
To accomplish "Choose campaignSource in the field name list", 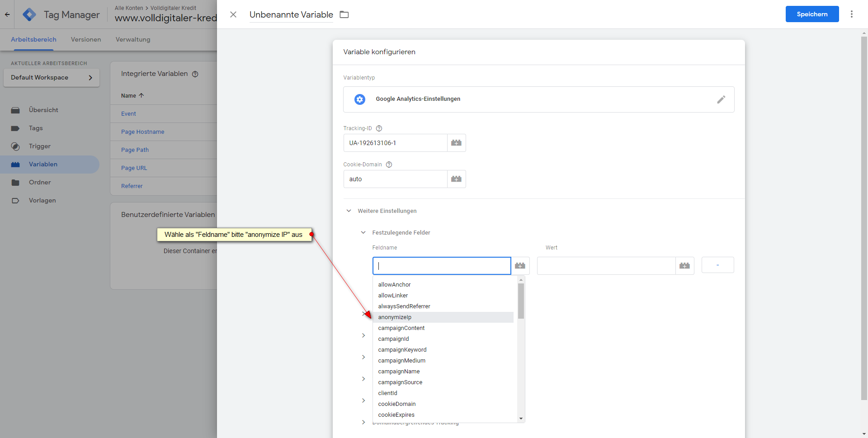I will point(400,382).
